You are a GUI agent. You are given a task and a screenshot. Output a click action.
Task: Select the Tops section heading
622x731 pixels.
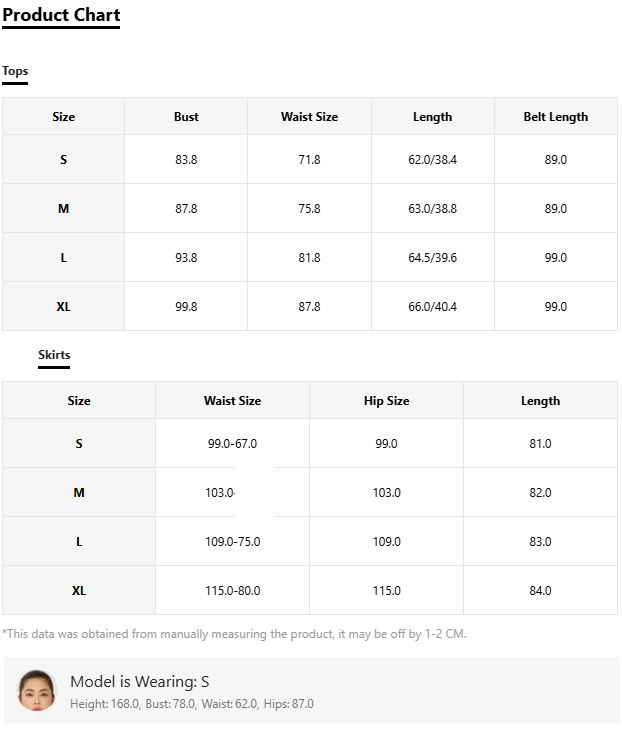pyautogui.click(x=15, y=71)
